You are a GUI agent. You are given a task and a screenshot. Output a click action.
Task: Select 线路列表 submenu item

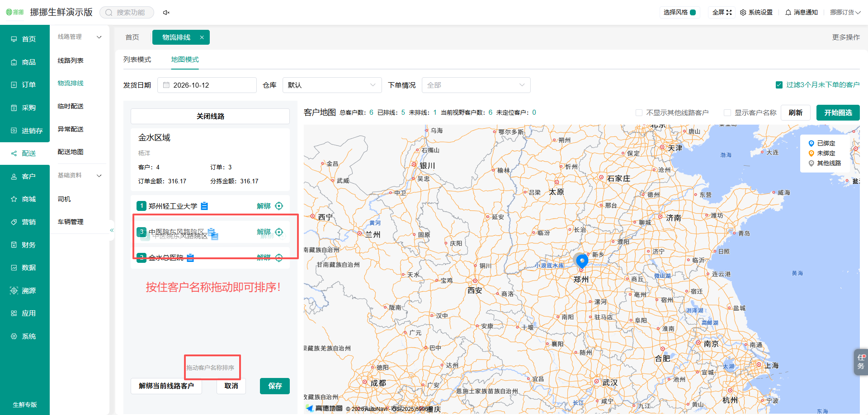point(71,61)
